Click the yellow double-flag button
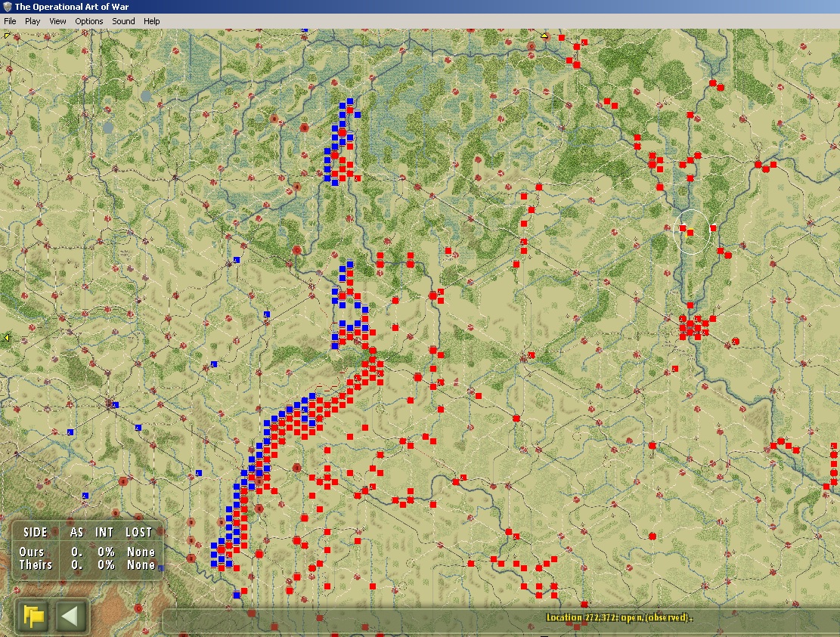Image resolution: width=840 pixels, height=637 pixels. pyautogui.click(x=33, y=616)
